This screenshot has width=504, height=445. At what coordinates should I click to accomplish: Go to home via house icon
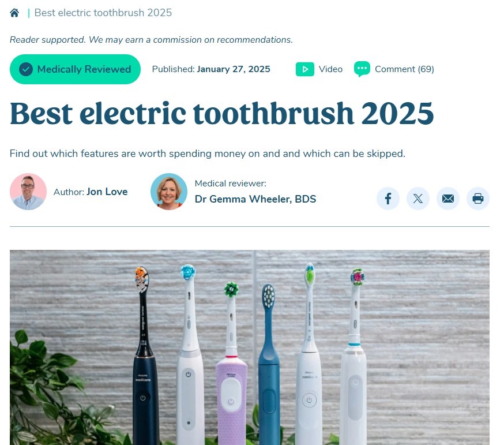(x=14, y=13)
